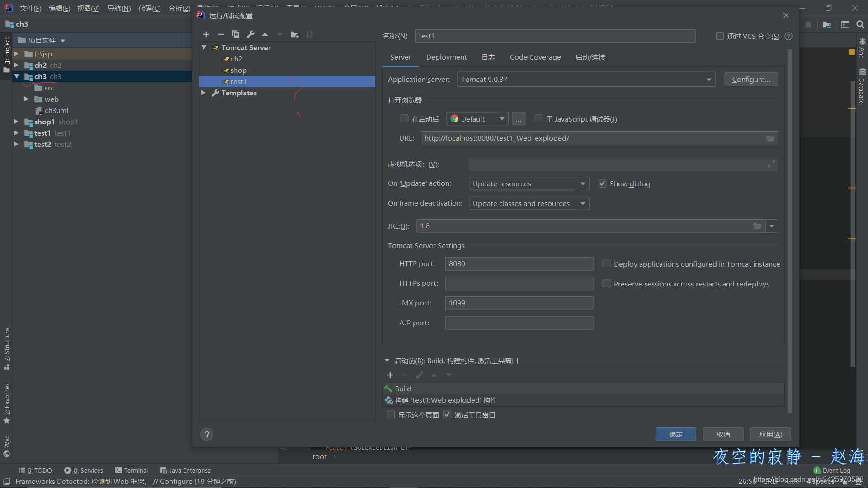
Task: Toggle open browser after launch
Action: pos(404,119)
